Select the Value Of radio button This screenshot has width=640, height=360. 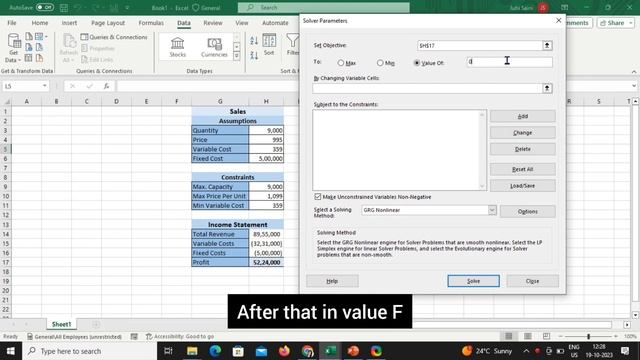(x=417, y=63)
